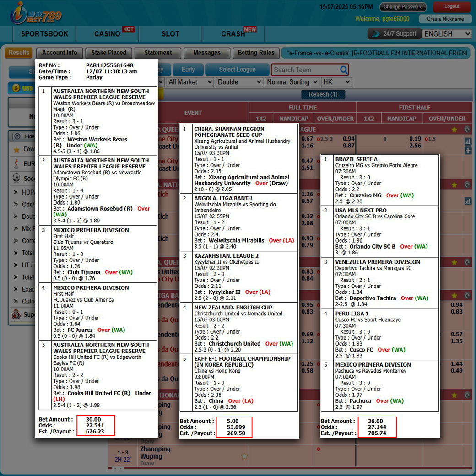The height and width of the screenshot is (476, 476).
Task: Open the Double bet type dropdown
Action: pos(239,82)
